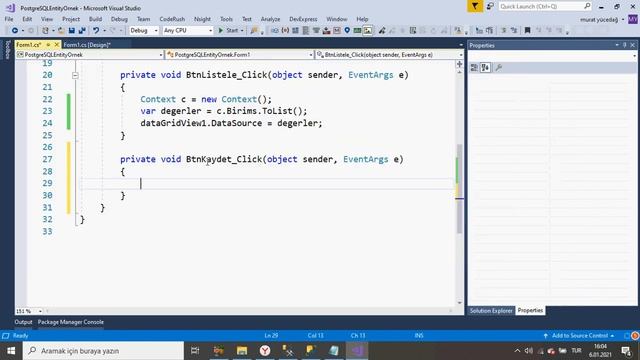Show hidden system tray icons chevron
This screenshot has width=640, height=360.
pos(517,351)
